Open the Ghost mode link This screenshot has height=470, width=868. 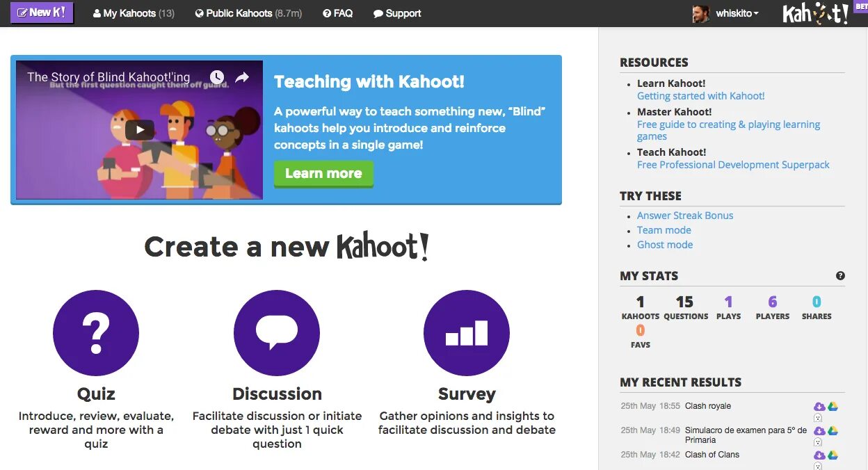tap(665, 245)
